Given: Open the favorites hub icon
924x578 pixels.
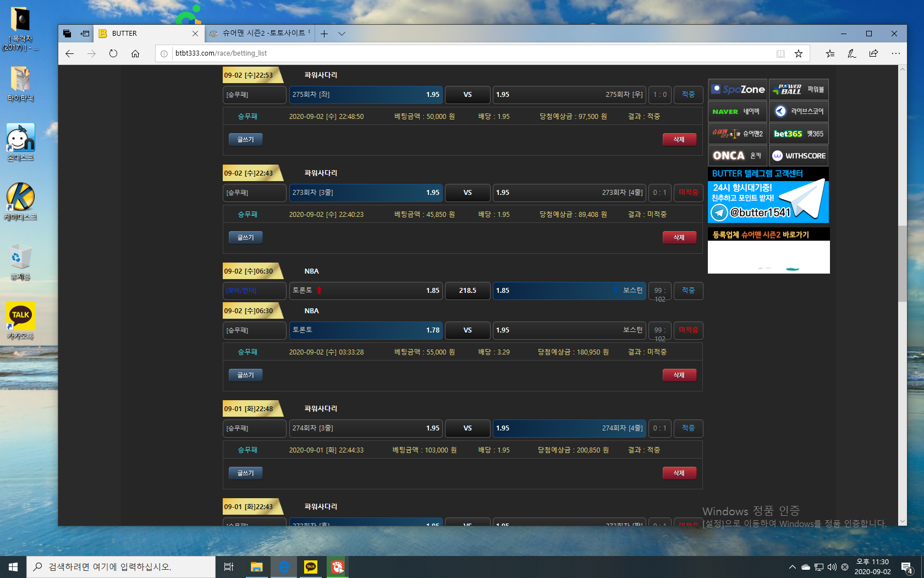Looking at the screenshot, I should pos(830,53).
